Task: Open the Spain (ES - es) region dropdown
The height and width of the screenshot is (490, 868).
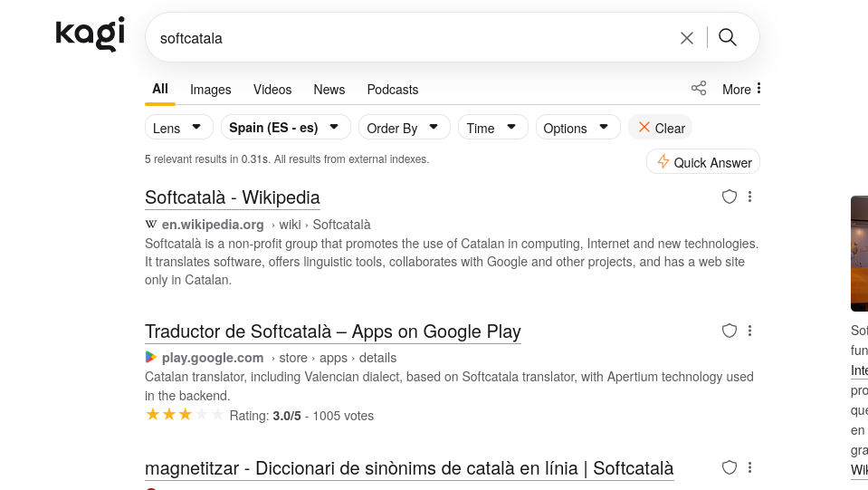Action: click(x=286, y=128)
